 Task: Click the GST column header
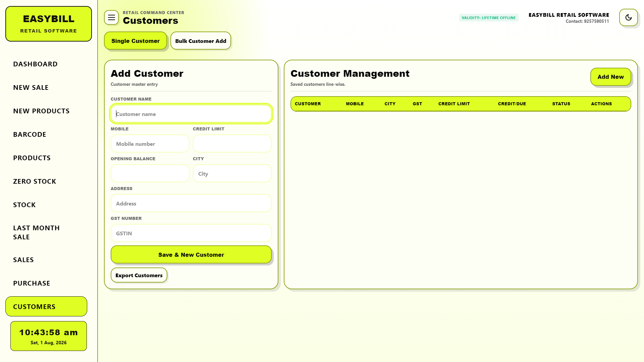(417, 104)
